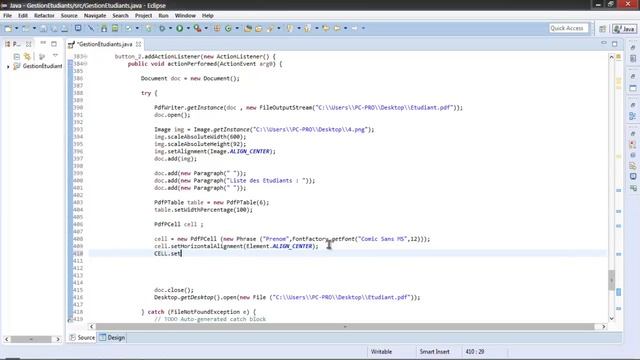
Task: Open the Window menu
Action: coord(185,16)
